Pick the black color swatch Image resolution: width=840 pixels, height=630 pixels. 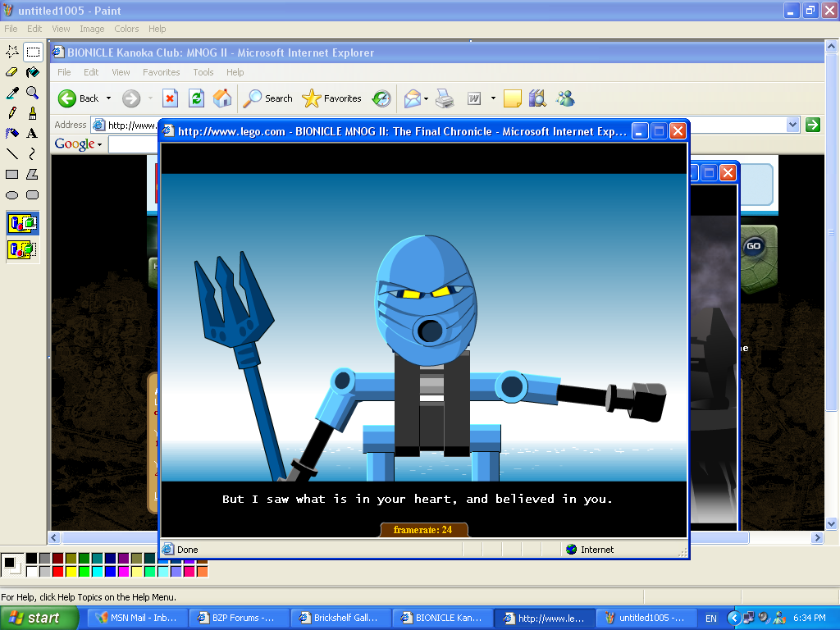(32, 559)
